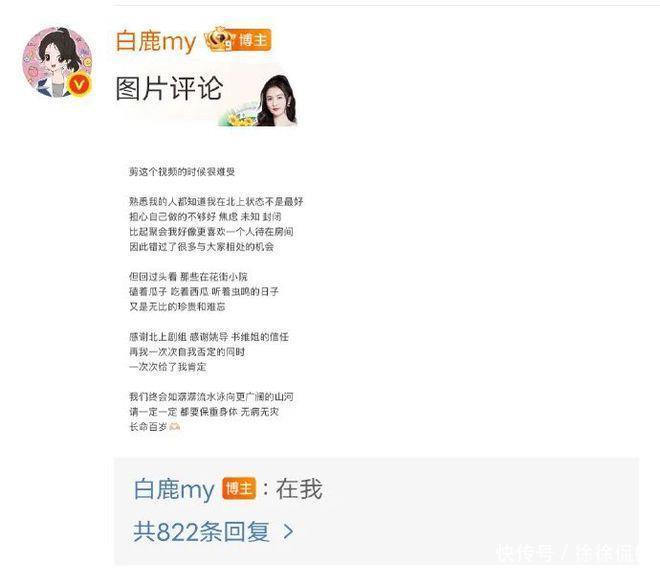Click the blue 白鹿my name in reply box
The height and width of the screenshot is (568, 660).
click(x=174, y=489)
